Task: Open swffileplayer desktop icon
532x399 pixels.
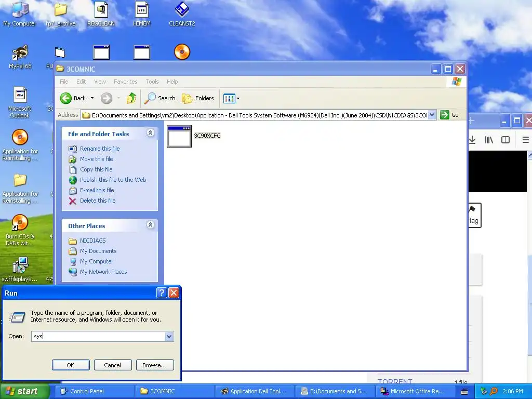Action: click(x=20, y=270)
